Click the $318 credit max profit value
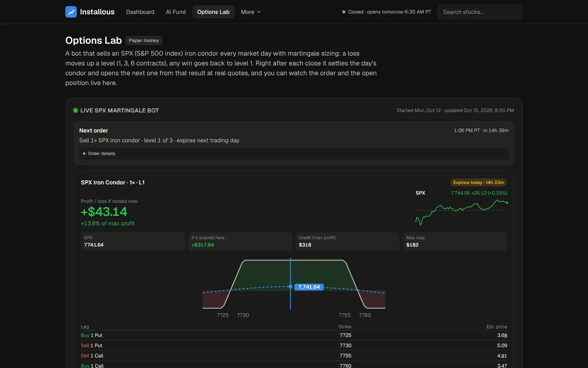The image size is (588, 368). click(305, 245)
